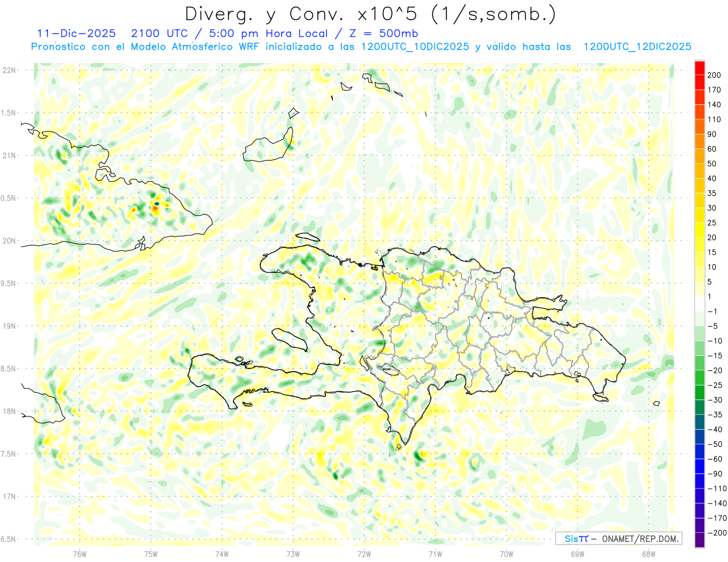728x562 pixels.
Task: Click the positive '35' color scale value
Action: point(712,193)
